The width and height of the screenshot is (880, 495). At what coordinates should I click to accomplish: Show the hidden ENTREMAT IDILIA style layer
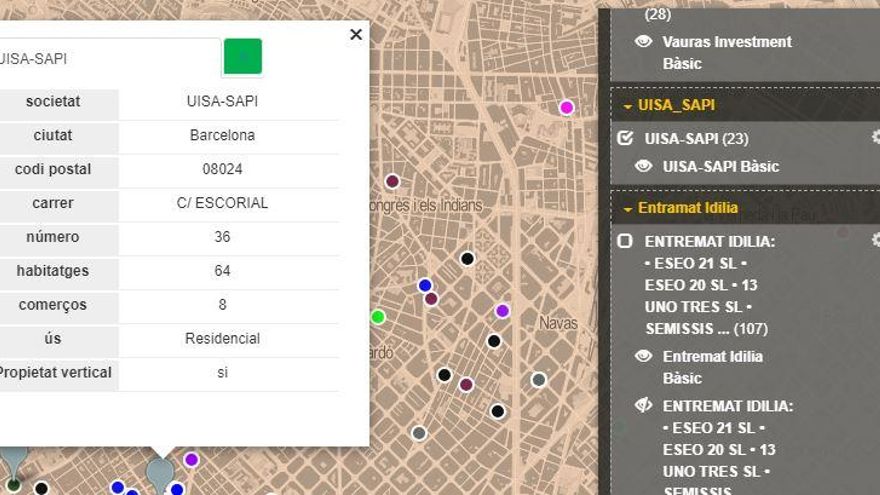pos(644,405)
